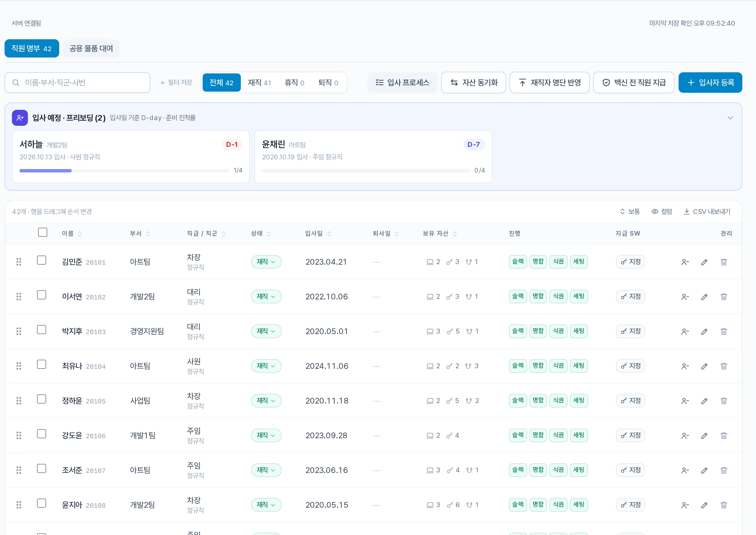This screenshot has width=756, height=535.
Task: Filter list by 퇴직 0
Action: [x=328, y=83]
